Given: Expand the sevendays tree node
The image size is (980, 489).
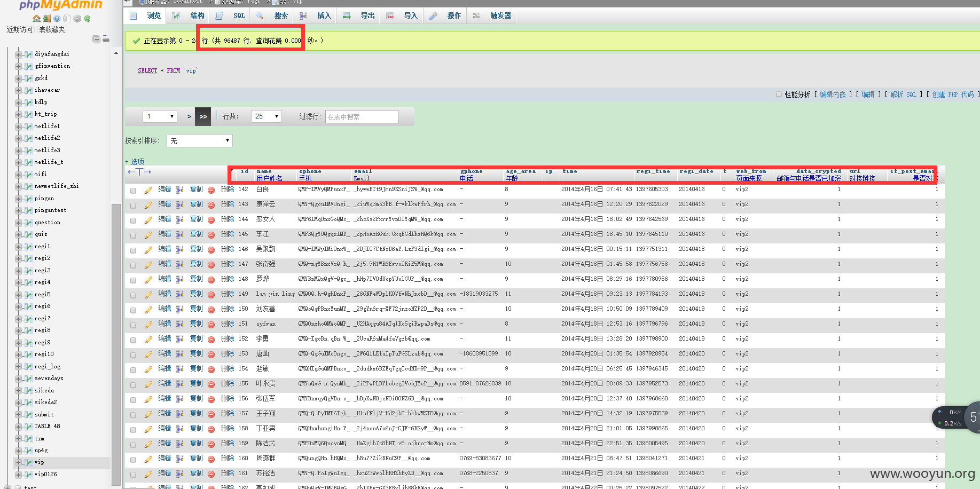Looking at the screenshot, I should tap(18, 378).
